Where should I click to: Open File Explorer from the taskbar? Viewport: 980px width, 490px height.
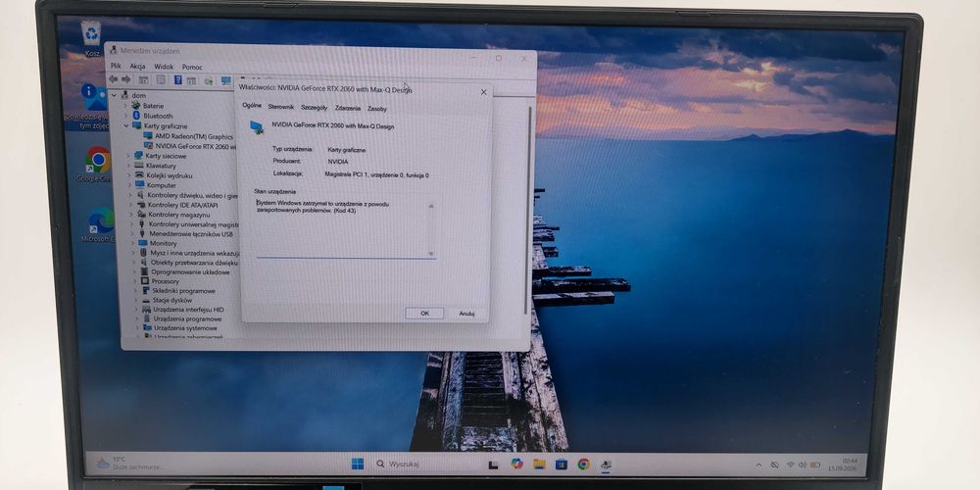pos(539,464)
